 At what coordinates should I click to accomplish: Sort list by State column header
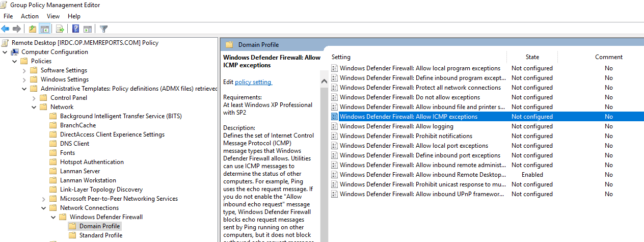coord(532,57)
